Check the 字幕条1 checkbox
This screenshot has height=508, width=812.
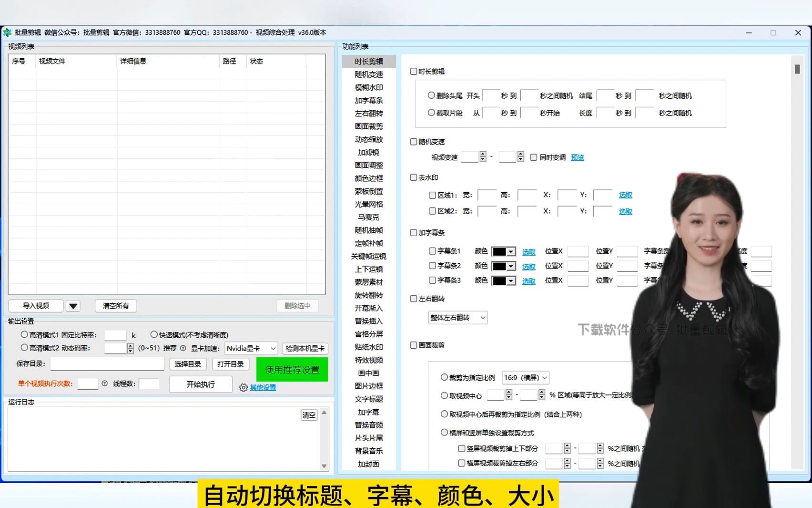[431, 251]
